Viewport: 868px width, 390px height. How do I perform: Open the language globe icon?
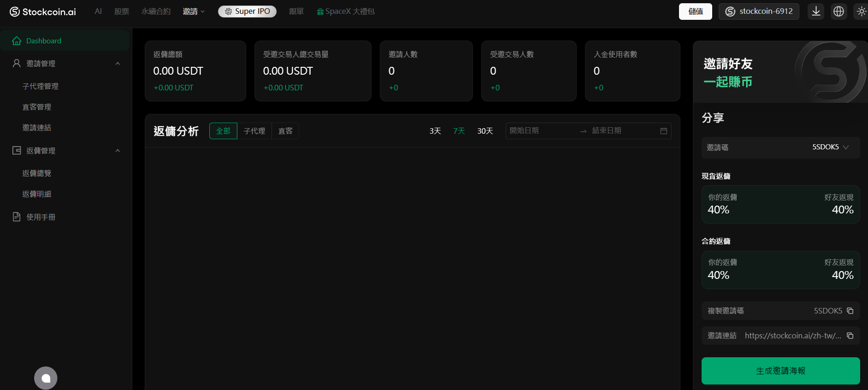pos(838,12)
